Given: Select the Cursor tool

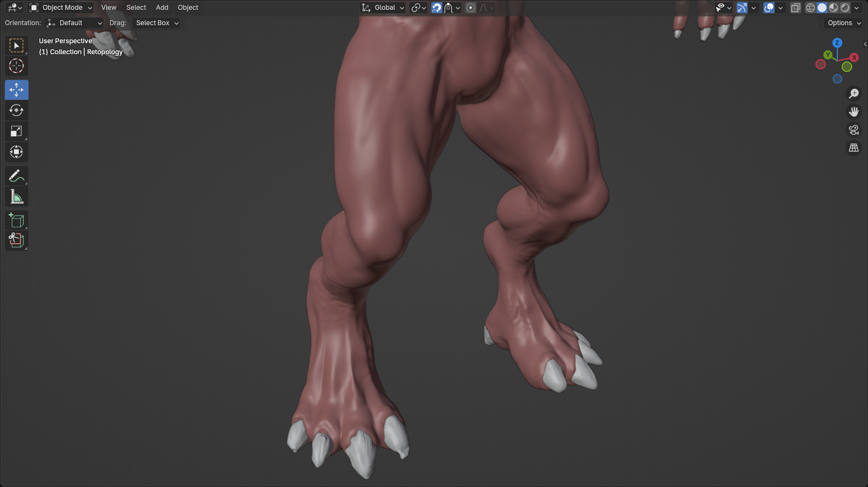Looking at the screenshot, I should pos(16,66).
